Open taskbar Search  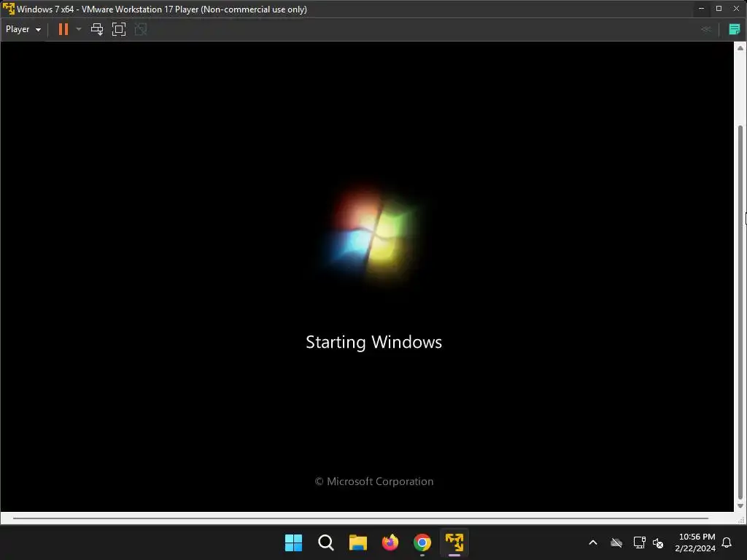coord(326,542)
